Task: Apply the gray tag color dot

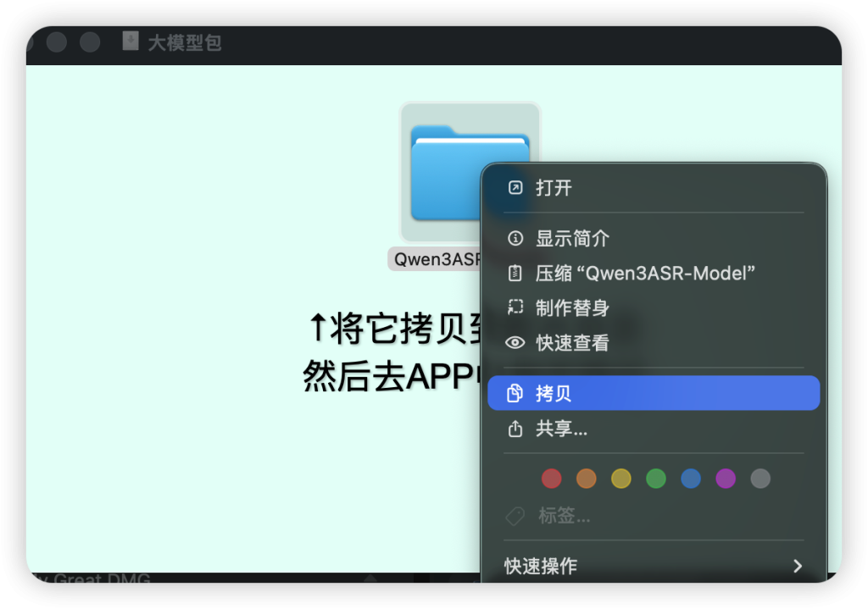Action: point(760,479)
